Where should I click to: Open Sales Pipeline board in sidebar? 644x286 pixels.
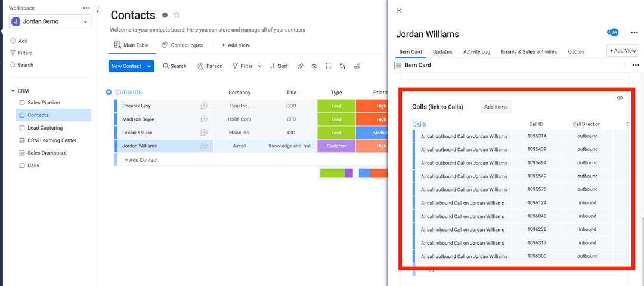[44, 103]
